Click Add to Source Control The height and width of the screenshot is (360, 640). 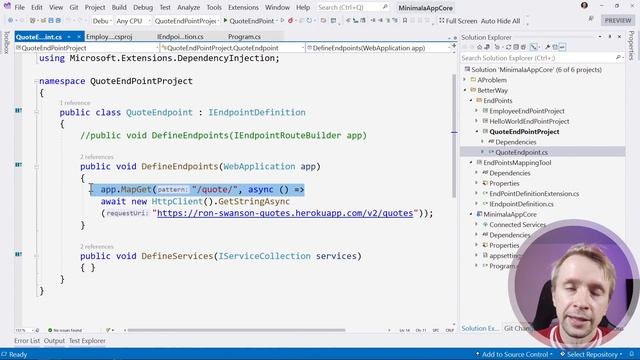tap(514, 354)
